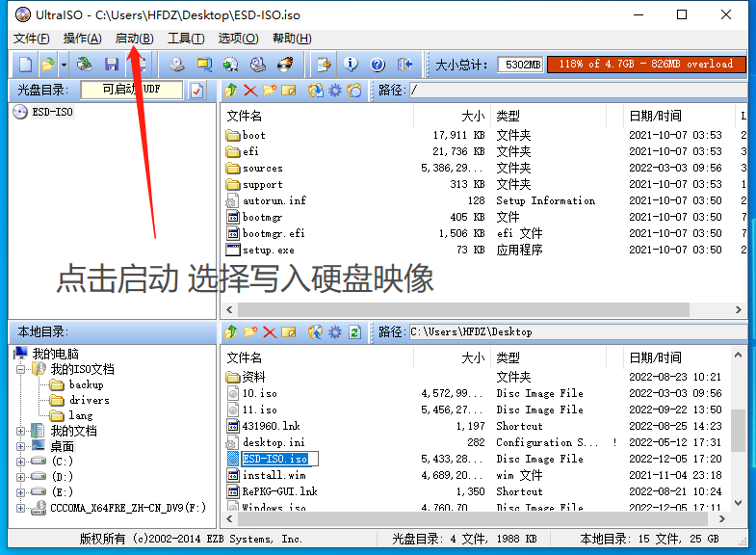Viewport: 756px width, 555px height.
Task: Collapse the 我的ISO文档 tree node
Action: (20, 370)
